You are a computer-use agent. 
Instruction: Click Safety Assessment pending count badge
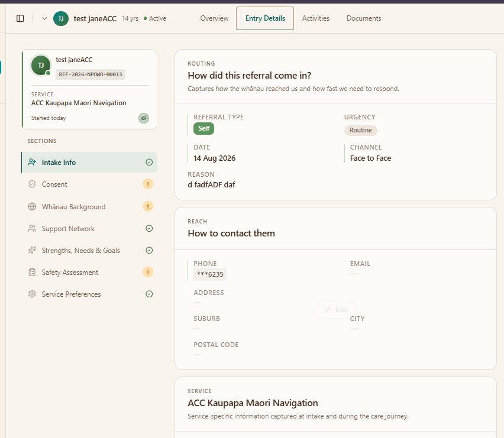click(148, 272)
